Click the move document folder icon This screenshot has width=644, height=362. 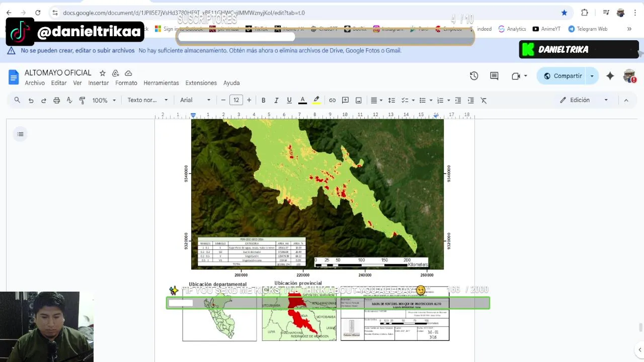pos(116,73)
